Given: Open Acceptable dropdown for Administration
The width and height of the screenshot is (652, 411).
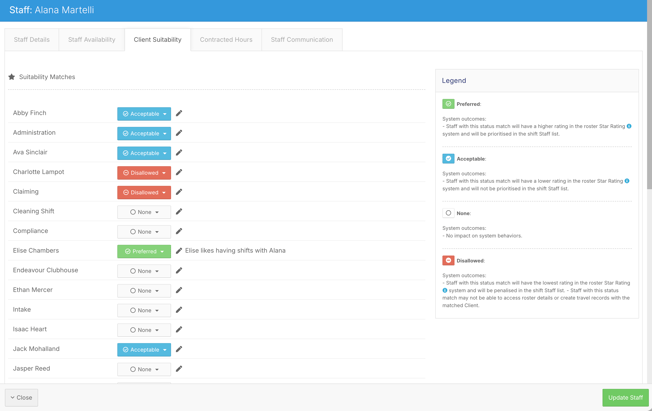Looking at the screenshot, I should click(144, 134).
